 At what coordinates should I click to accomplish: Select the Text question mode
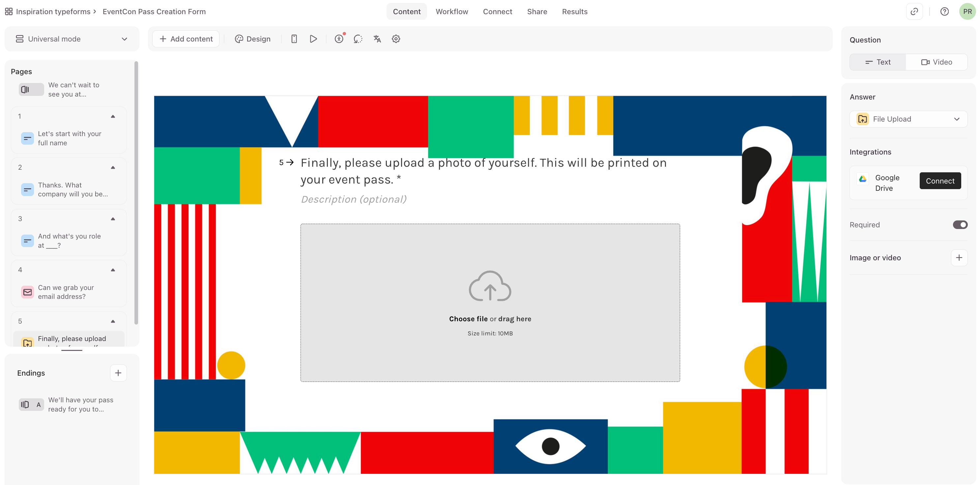pyautogui.click(x=878, y=62)
